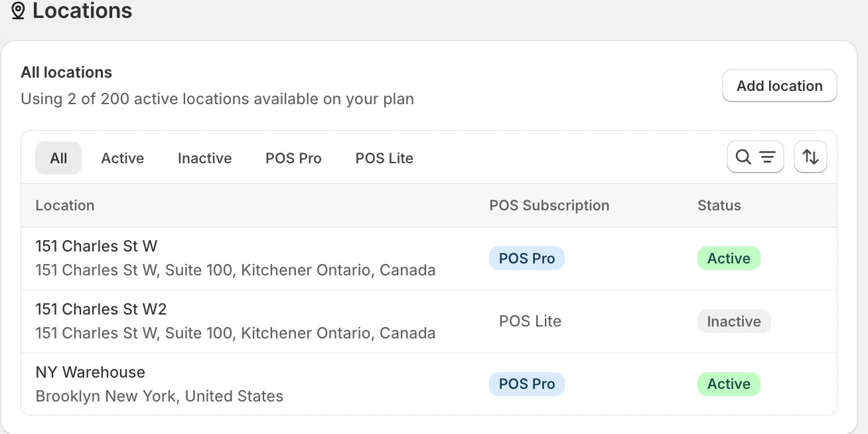Image resolution: width=868 pixels, height=434 pixels.
Task: Click the POS Subscription column header
Action: pyautogui.click(x=549, y=206)
